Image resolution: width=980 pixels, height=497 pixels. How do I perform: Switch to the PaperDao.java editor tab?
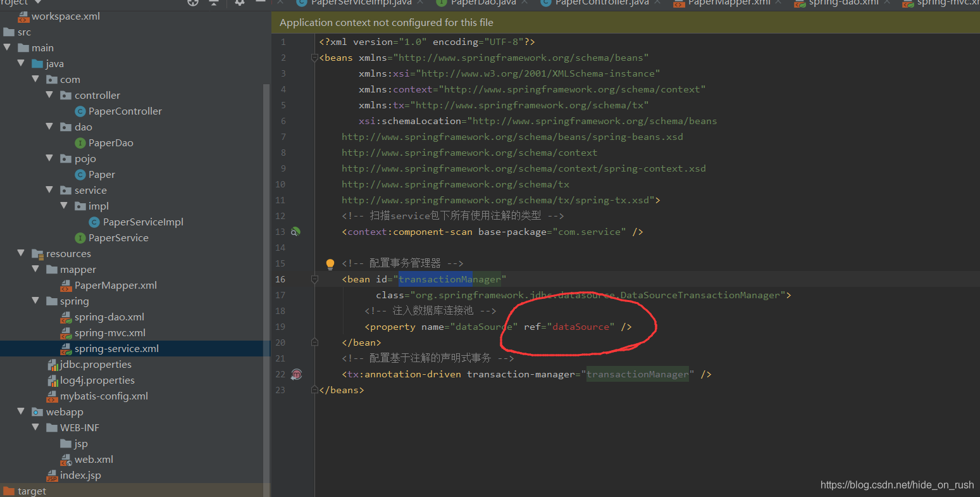[x=483, y=3]
